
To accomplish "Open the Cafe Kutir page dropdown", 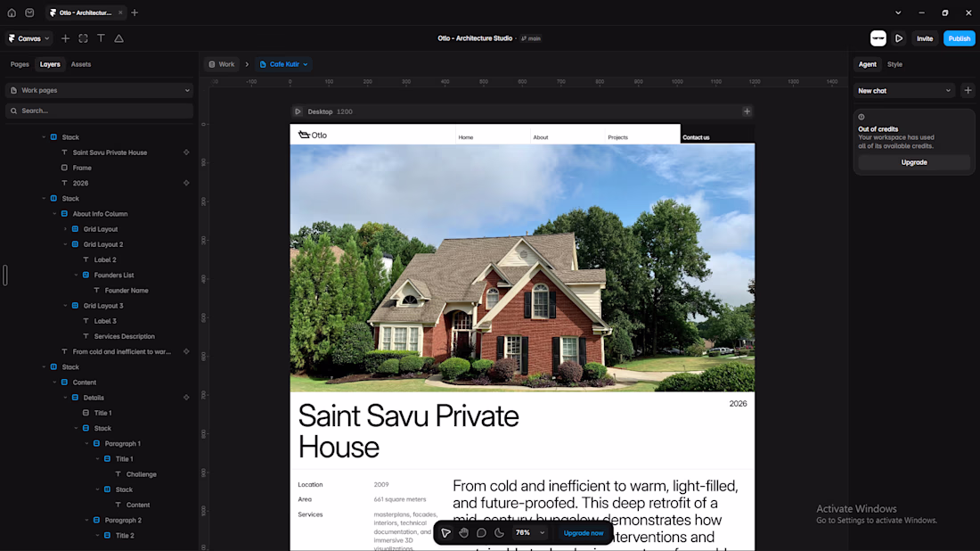I will pyautogui.click(x=283, y=64).
